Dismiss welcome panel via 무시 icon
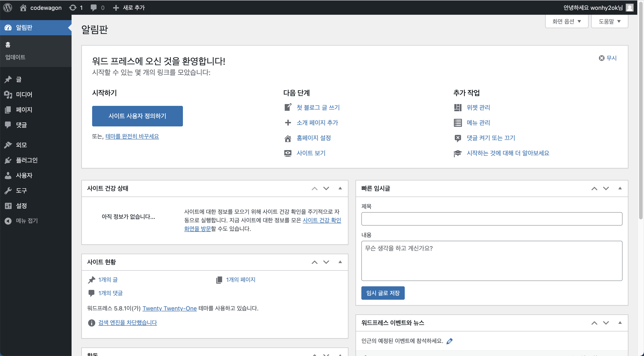Screen dimensions: 644x356 click(602, 58)
